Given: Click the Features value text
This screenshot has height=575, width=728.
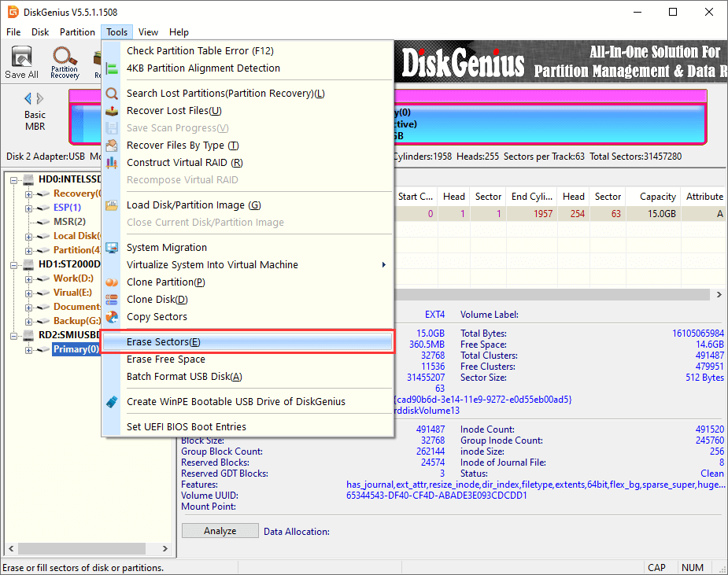Looking at the screenshot, I should point(535,485).
